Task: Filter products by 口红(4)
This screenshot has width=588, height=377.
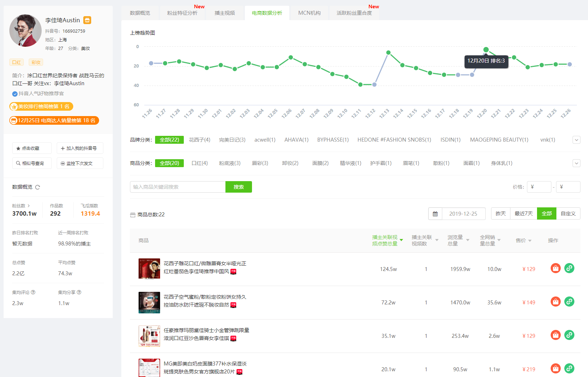Action: coord(200,163)
